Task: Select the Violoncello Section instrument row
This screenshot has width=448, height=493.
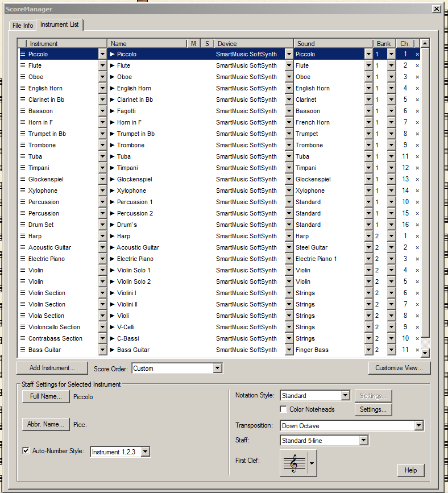Action: (x=54, y=327)
